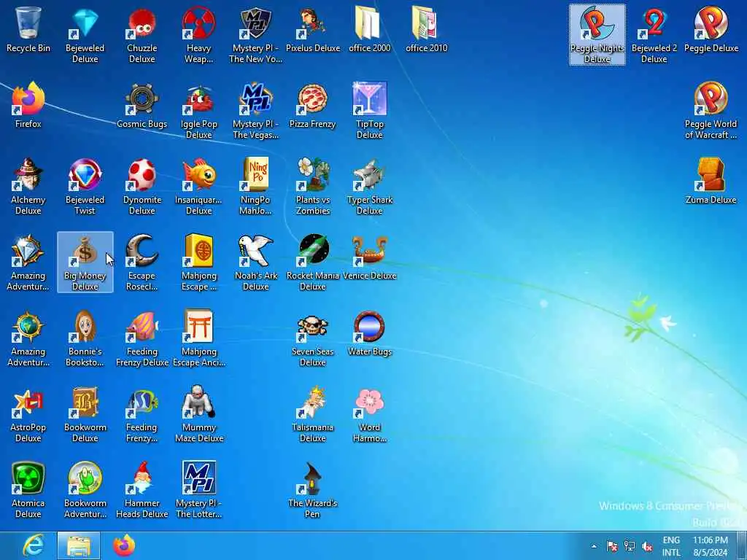Select The Wizard's Pen shortcut
Image resolution: width=747 pixels, height=560 pixels.
tap(313, 489)
